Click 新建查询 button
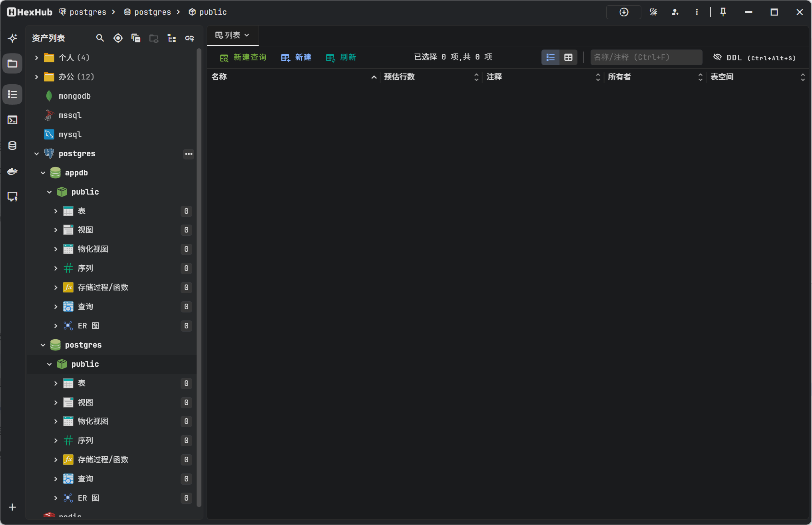This screenshot has width=812, height=525. tap(243, 57)
